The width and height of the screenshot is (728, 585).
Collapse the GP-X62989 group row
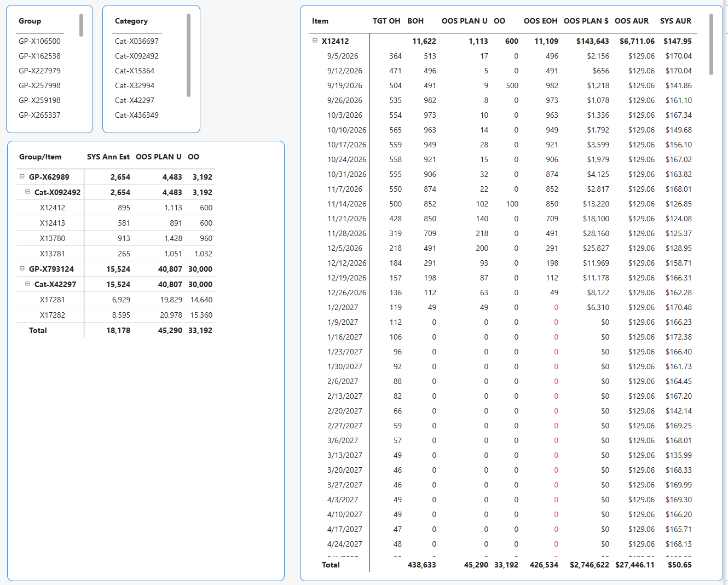click(x=22, y=176)
